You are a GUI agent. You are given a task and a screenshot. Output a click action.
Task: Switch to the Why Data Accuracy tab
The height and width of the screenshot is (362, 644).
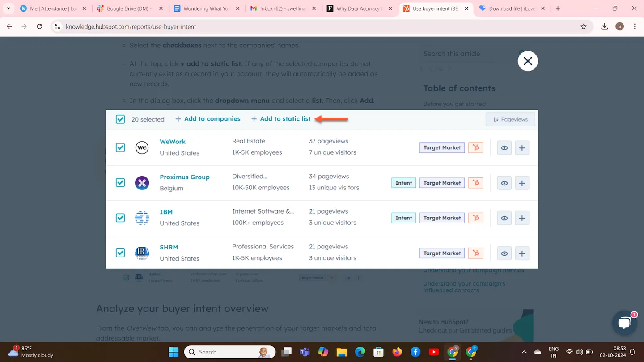[359, 8]
